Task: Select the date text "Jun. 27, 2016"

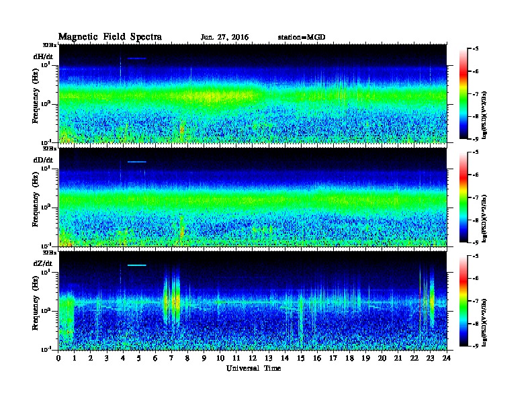Action: [x=224, y=38]
